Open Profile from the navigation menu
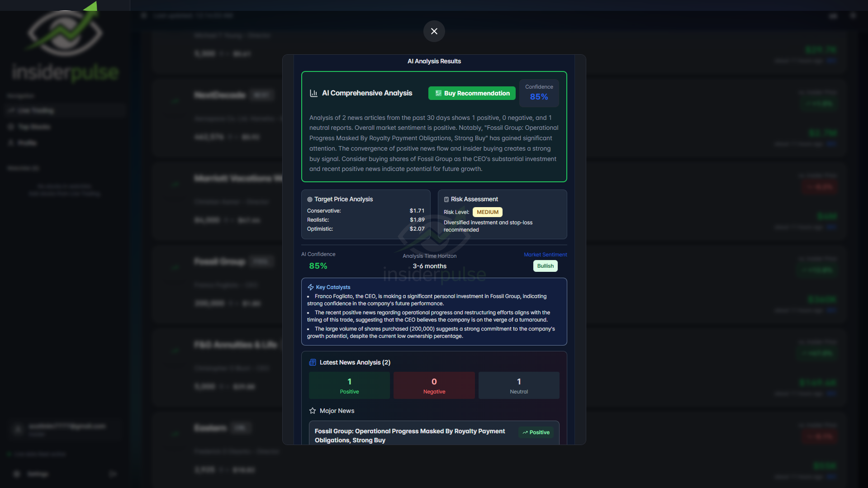868x488 pixels. click(x=27, y=142)
